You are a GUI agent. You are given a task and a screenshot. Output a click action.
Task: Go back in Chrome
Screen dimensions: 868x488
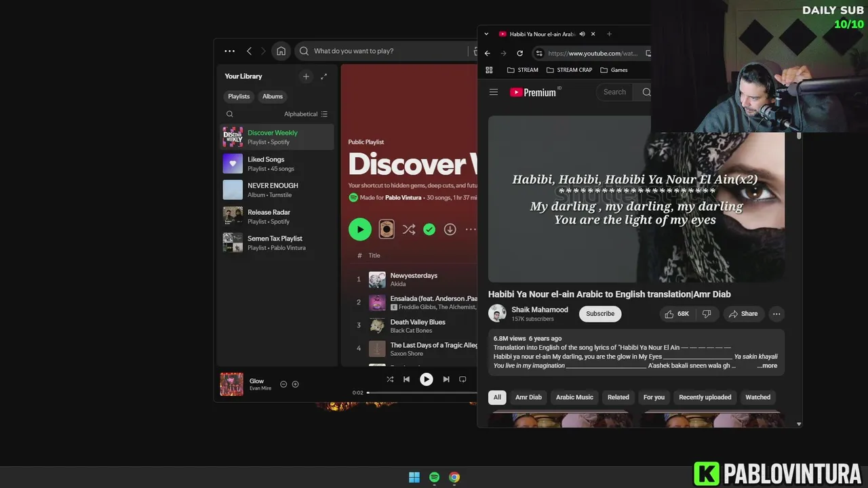tap(487, 53)
